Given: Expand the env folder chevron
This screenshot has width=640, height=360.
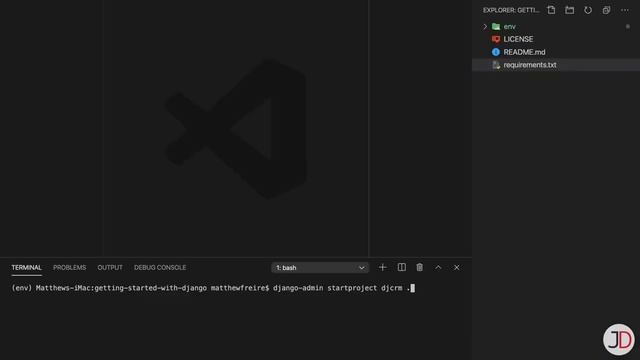Looking at the screenshot, I should coord(485,27).
